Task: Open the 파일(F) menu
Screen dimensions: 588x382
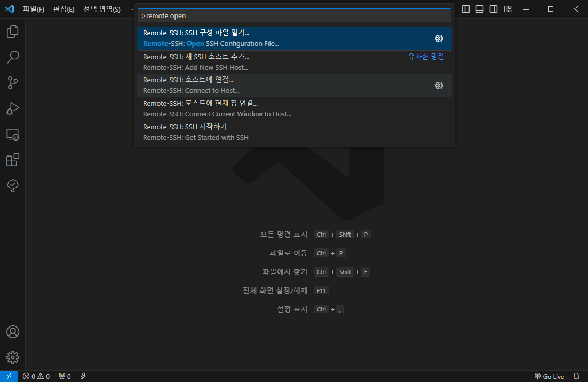Action: pos(34,9)
